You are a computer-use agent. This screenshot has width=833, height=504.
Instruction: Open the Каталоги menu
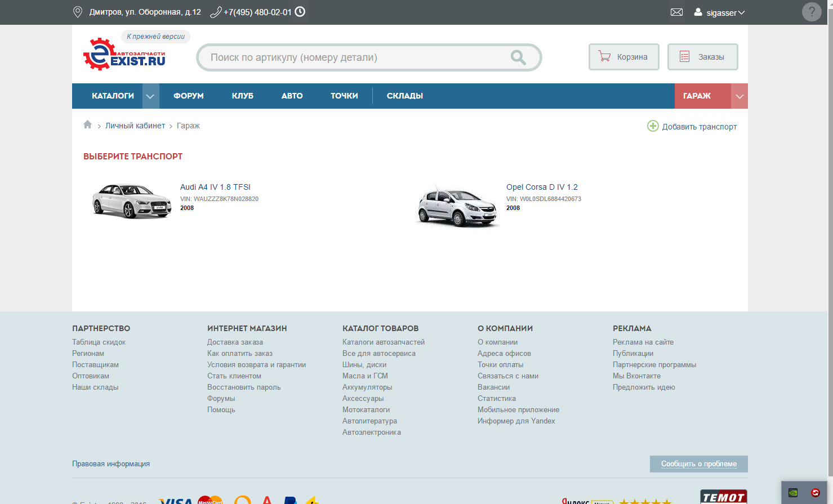[113, 96]
